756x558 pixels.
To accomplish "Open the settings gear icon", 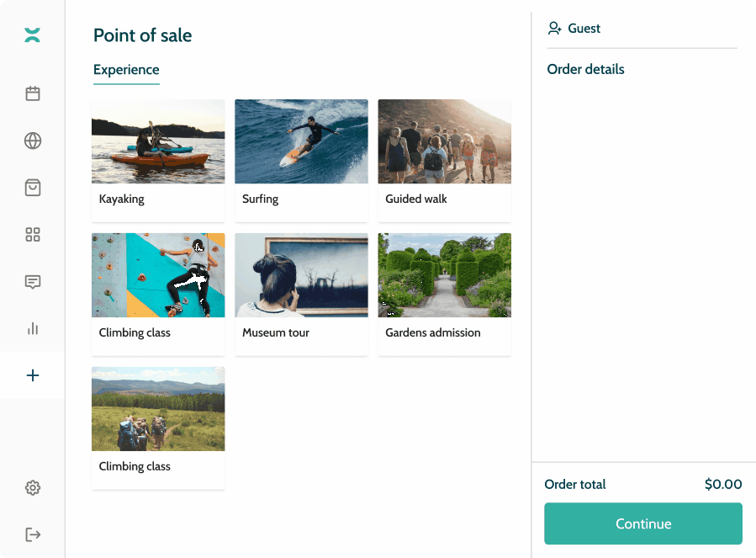I will (33, 487).
